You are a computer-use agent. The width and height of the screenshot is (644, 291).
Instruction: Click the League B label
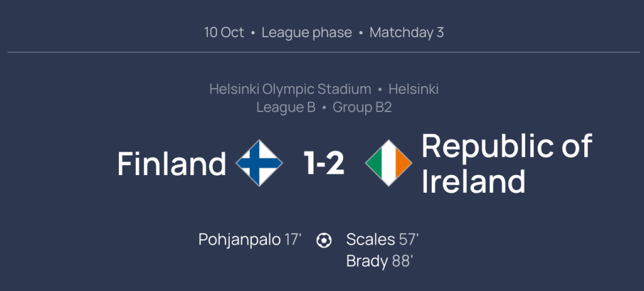[286, 108]
